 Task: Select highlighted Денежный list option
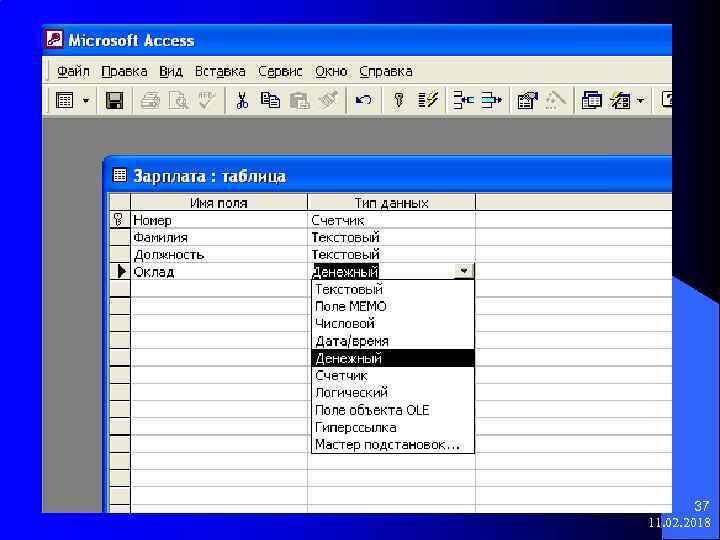click(393, 358)
